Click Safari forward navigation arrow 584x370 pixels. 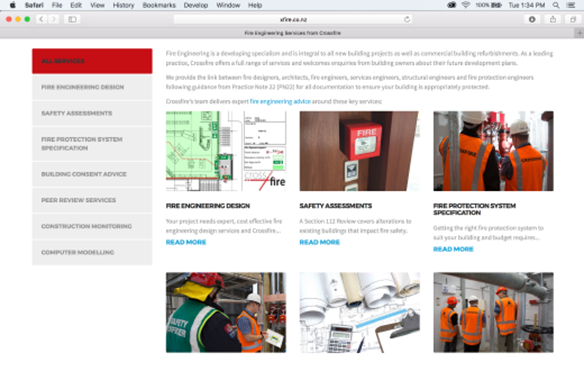pos(54,19)
